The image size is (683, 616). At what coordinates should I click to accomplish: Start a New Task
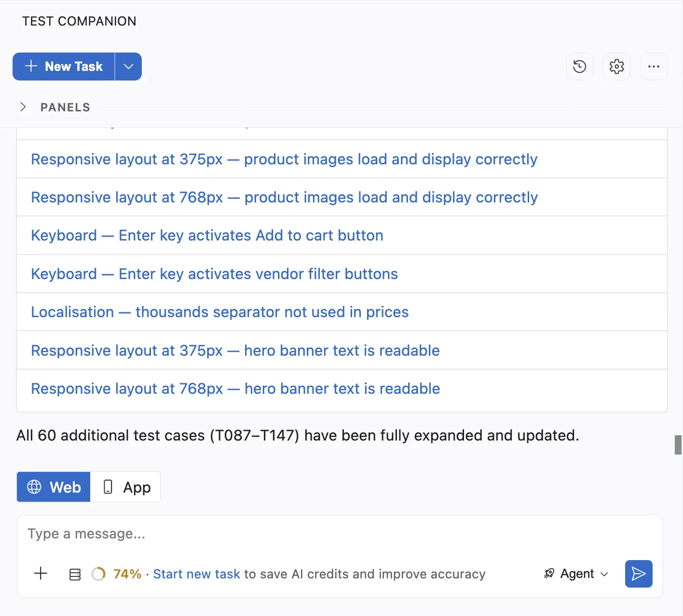click(64, 67)
